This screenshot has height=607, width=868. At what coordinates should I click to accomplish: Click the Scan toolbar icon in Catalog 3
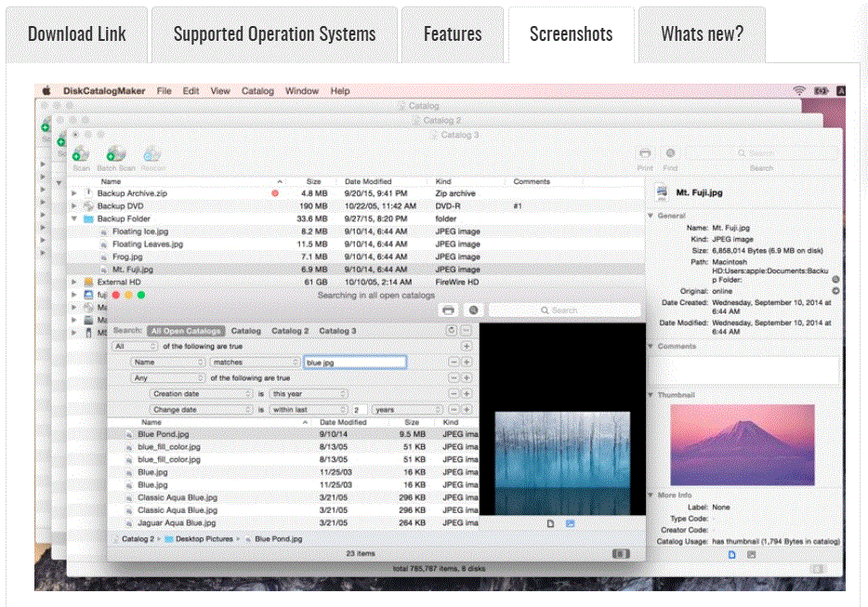click(81, 153)
